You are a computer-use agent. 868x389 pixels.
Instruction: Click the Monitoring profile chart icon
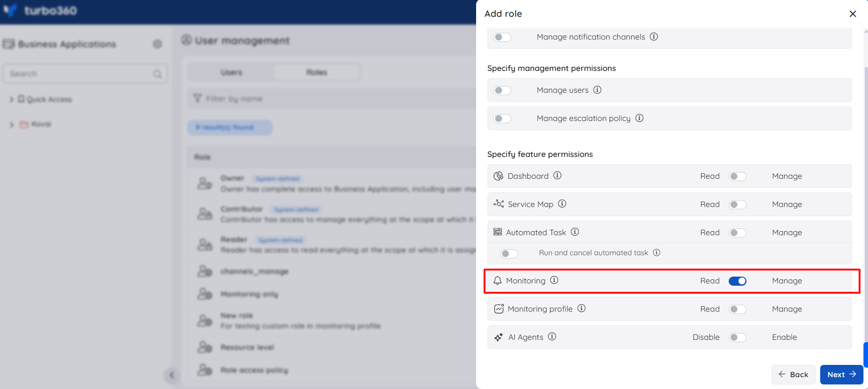pyautogui.click(x=499, y=309)
